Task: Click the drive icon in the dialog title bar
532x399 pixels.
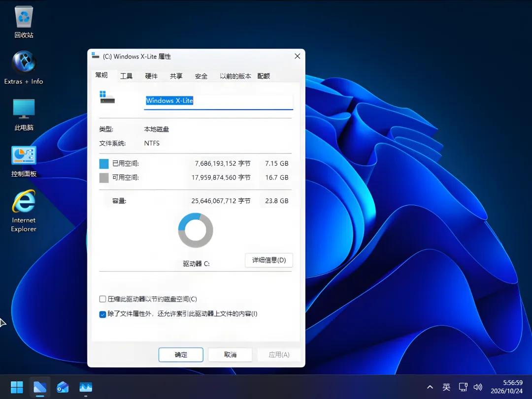Action: (96, 56)
